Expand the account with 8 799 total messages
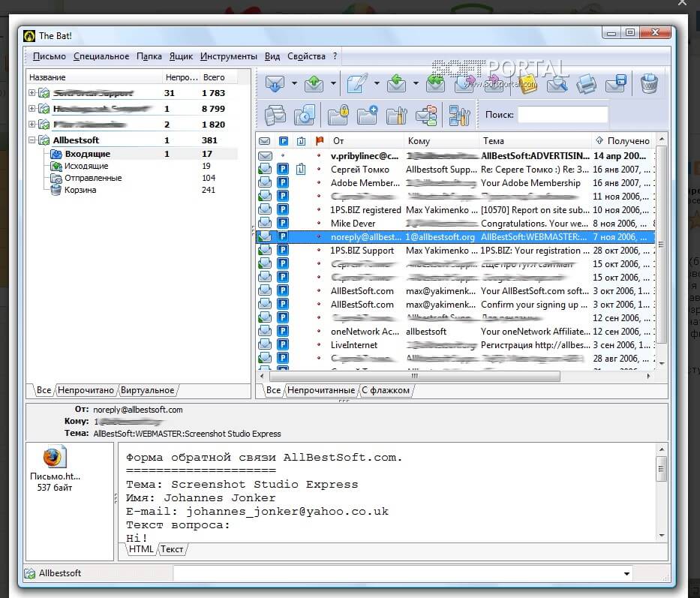 [32, 109]
